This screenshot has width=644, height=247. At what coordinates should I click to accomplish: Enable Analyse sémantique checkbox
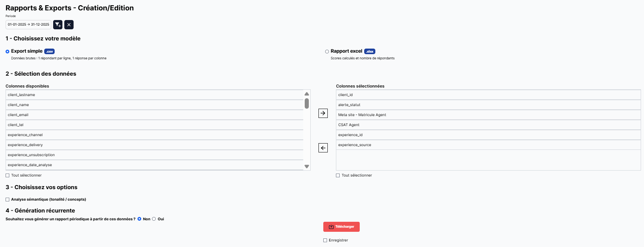tap(7, 200)
